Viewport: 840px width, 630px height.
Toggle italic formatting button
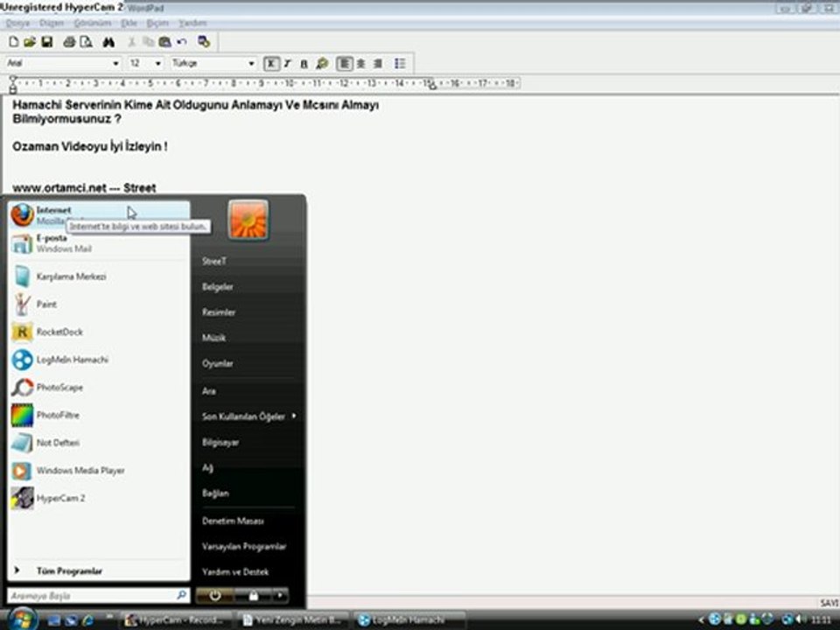click(288, 64)
